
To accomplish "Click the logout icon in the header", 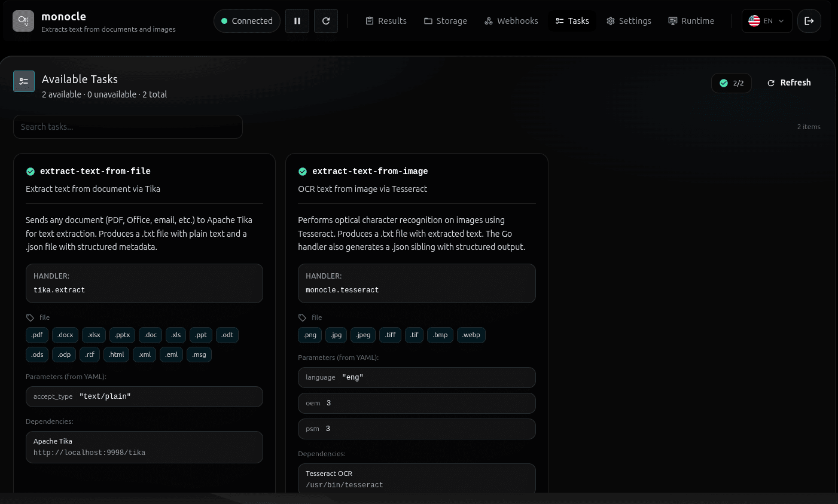I will [809, 21].
